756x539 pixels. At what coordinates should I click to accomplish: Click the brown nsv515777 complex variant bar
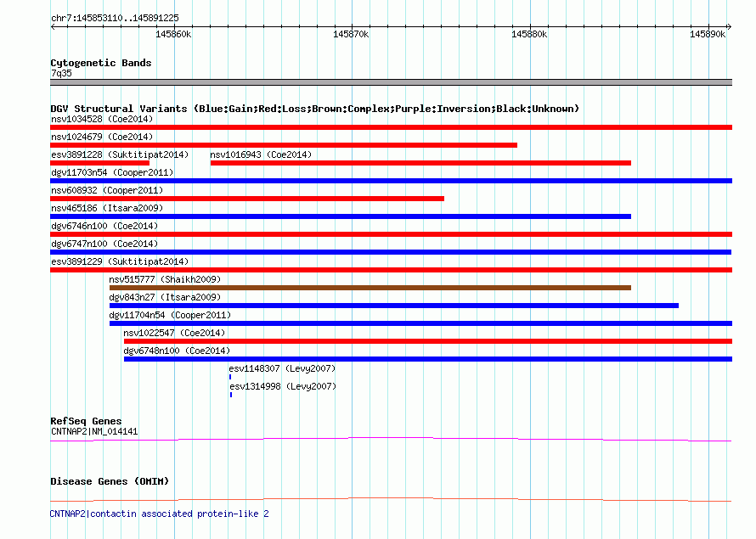tap(370, 288)
